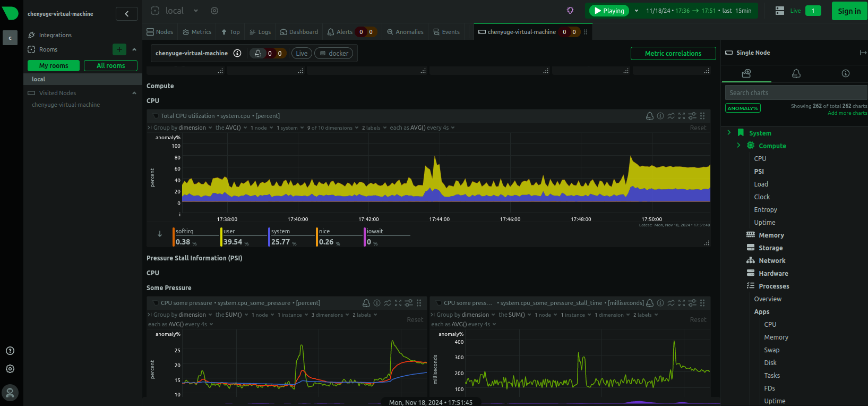868x406 pixels.
Task: Click the alert bell icon on Total CPU chart
Action: pyautogui.click(x=649, y=116)
